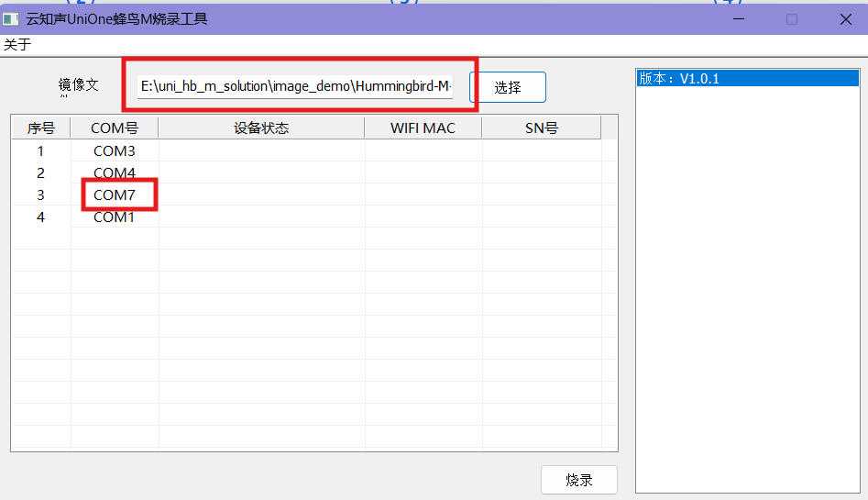Click the COM号 column header
The height and width of the screenshot is (500, 868).
tap(115, 128)
